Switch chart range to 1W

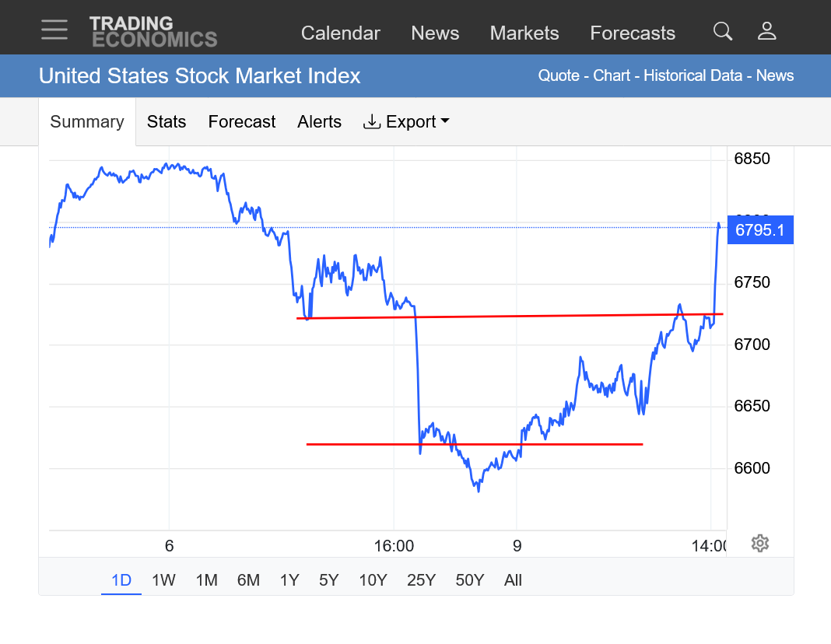[x=163, y=580]
